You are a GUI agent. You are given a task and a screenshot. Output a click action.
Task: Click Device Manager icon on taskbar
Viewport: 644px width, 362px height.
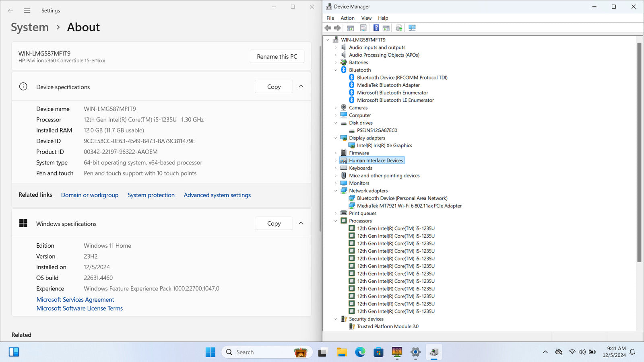click(434, 352)
